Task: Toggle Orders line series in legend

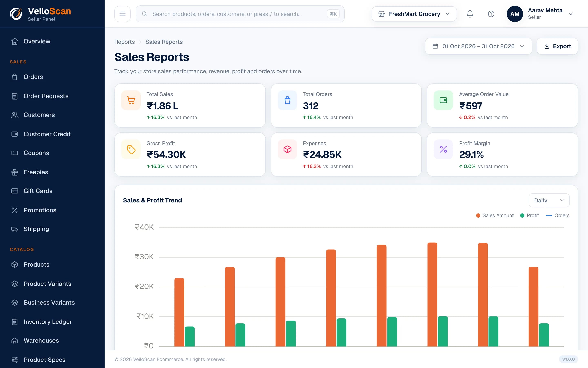Action: pyautogui.click(x=557, y=215)
